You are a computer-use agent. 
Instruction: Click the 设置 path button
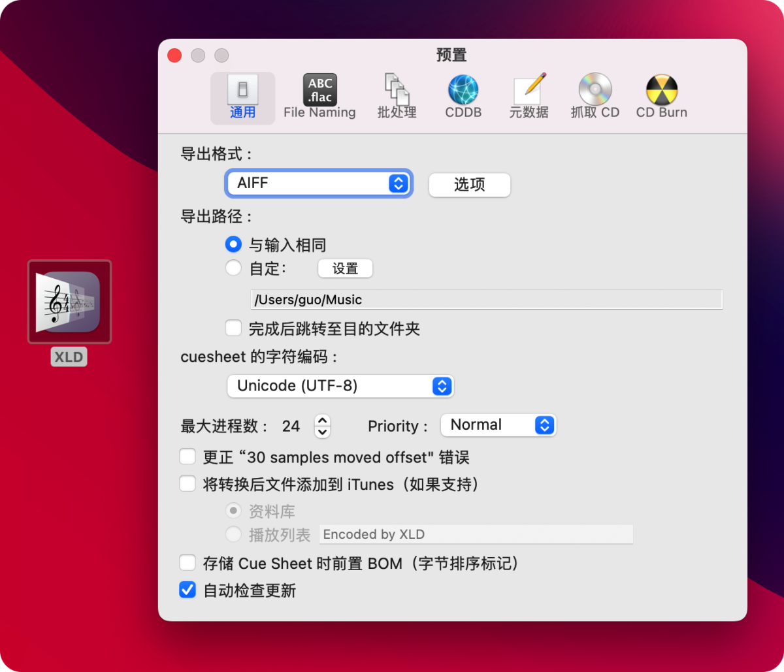[x=346, y=268]
